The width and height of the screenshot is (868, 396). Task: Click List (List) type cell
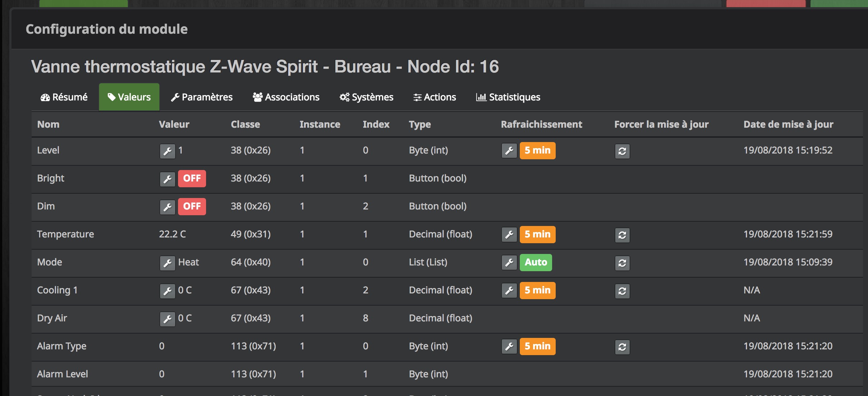428,262
